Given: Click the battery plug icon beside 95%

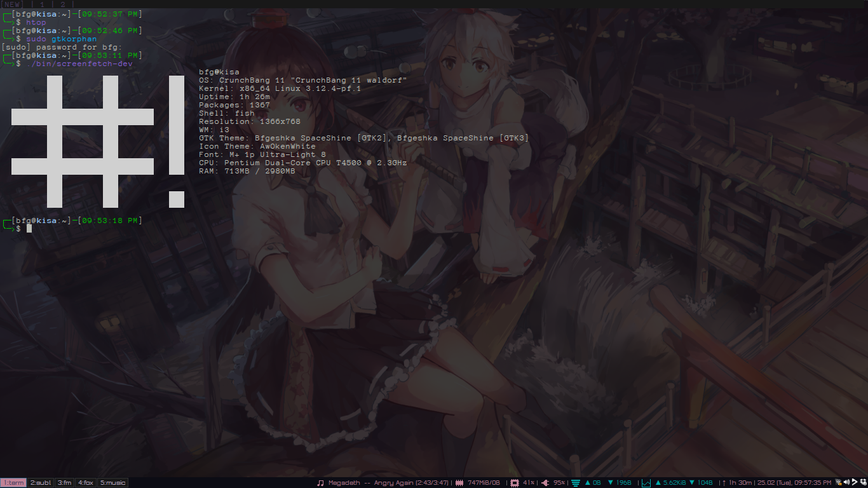Looking at the screenshot, I should [x=545, y=483].
